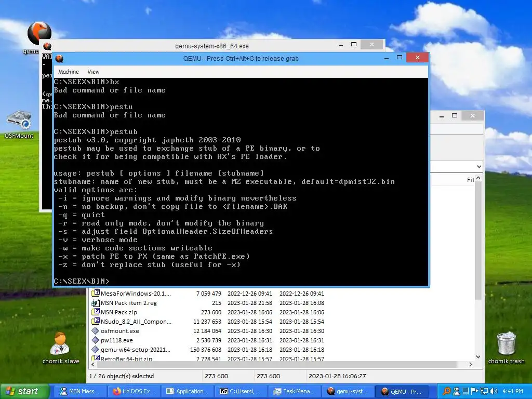The image size is (532, 399).
Task: Click the QEMU - Pr... taskbar button
Action: [x=402, y=391]
